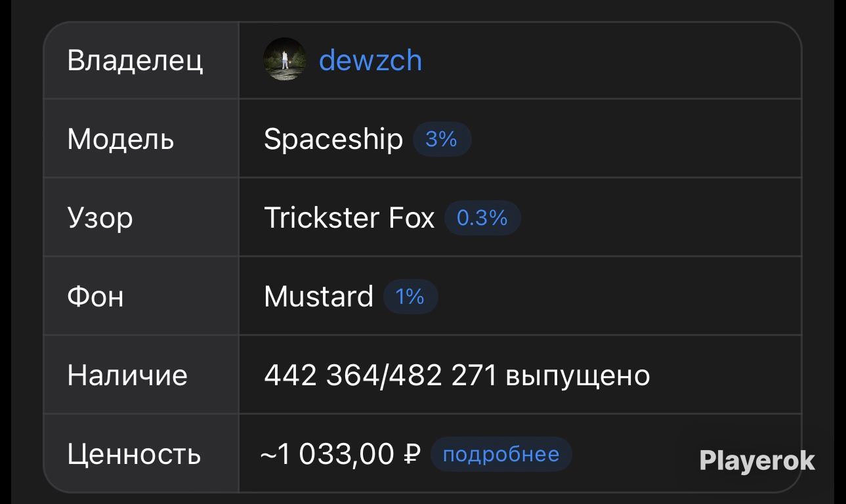Viewport: 846px width, 504px height.
Task: Click the Playerok watermark logo
Action: tap(757, 461)
